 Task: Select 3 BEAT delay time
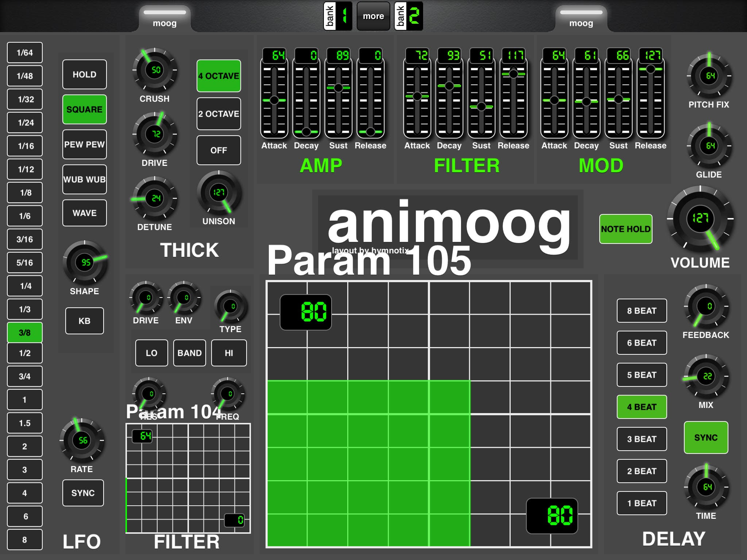pyautogui.click(x=642, y=439)
